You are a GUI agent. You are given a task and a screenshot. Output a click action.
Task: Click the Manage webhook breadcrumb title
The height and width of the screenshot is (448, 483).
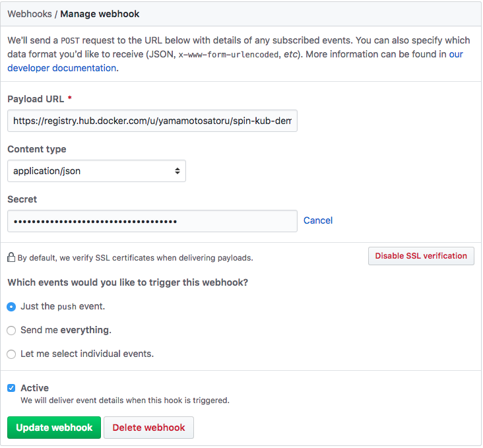point(100,14)
